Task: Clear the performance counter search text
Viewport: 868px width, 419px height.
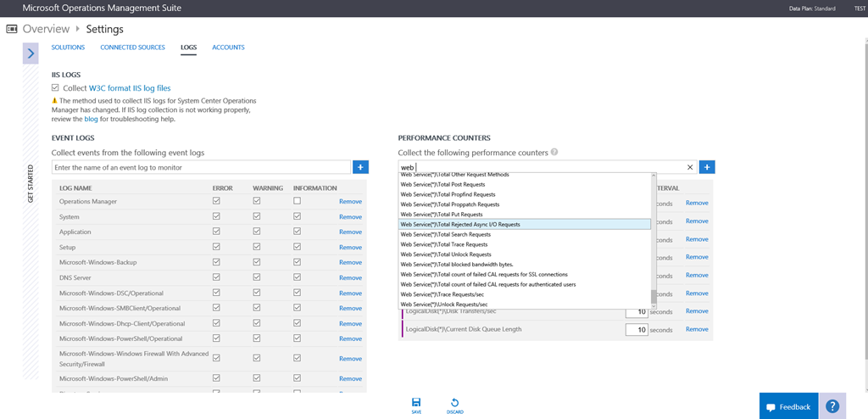Action: click(x=689, y=168)
